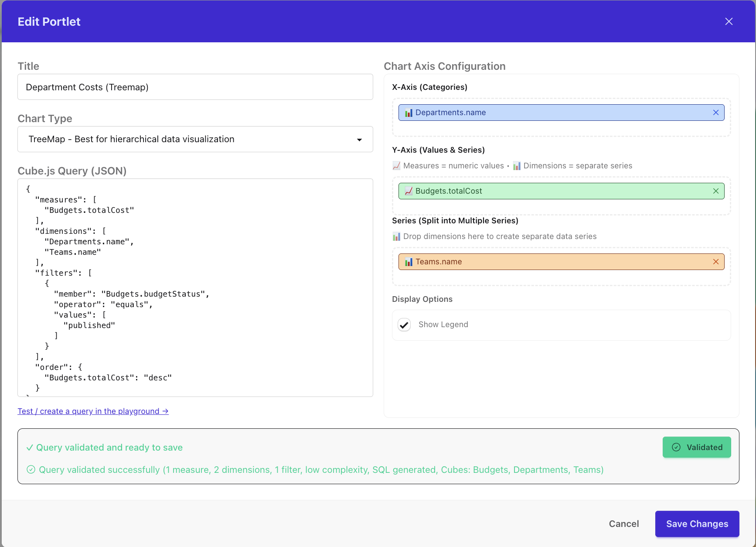The image size is (756, 547).
Task: Open the query playground link
Action: (93, 411)
